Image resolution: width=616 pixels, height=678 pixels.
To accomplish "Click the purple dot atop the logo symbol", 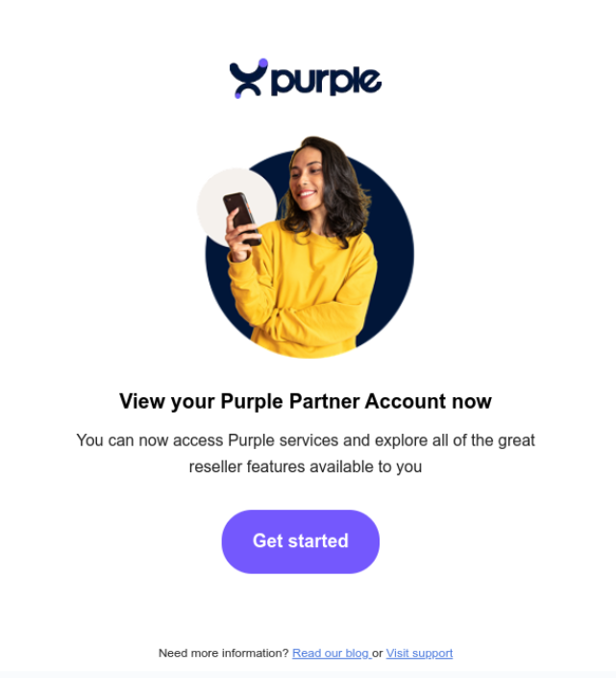I will point(262,63).
